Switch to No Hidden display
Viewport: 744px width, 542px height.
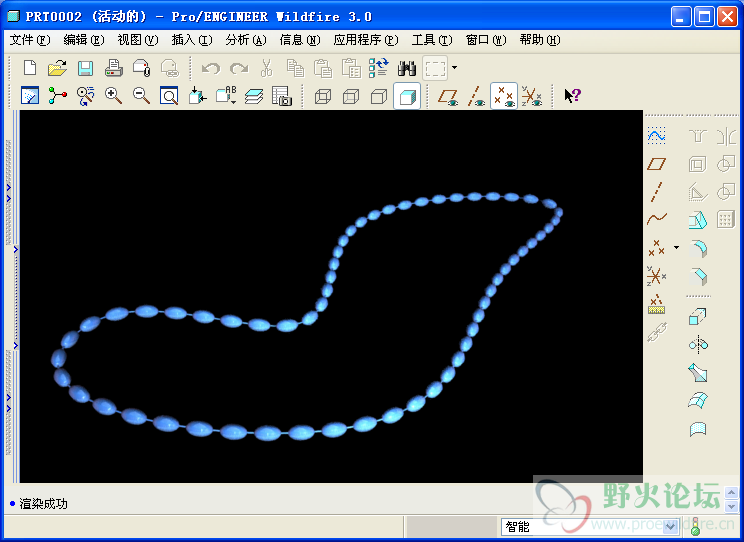coord(379,96)
